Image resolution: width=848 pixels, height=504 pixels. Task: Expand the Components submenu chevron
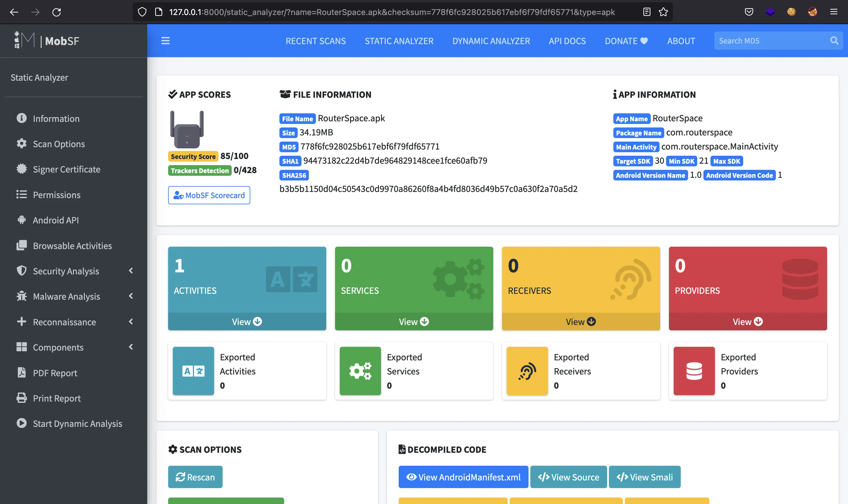(131, 347)
